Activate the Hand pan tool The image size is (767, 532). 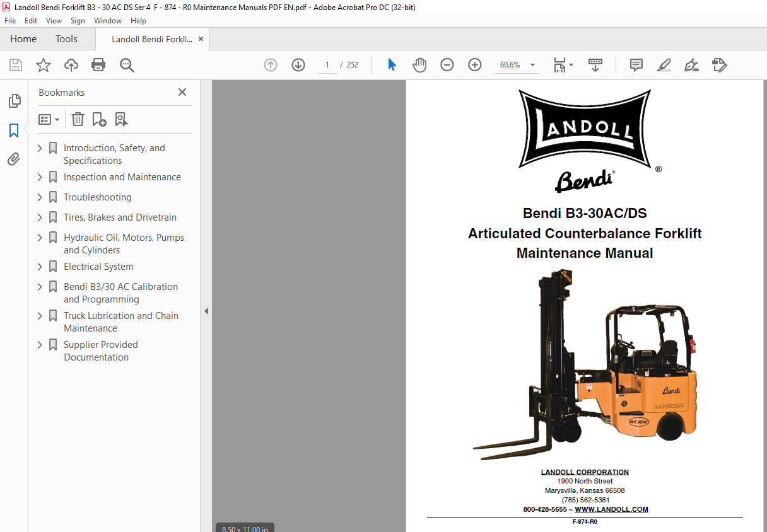419,65
